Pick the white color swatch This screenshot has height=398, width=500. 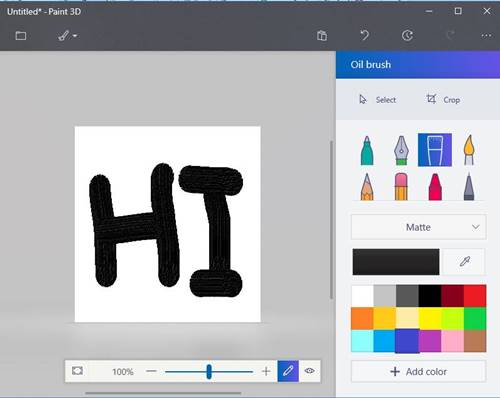pyautogui.click(x=362, y=296)
